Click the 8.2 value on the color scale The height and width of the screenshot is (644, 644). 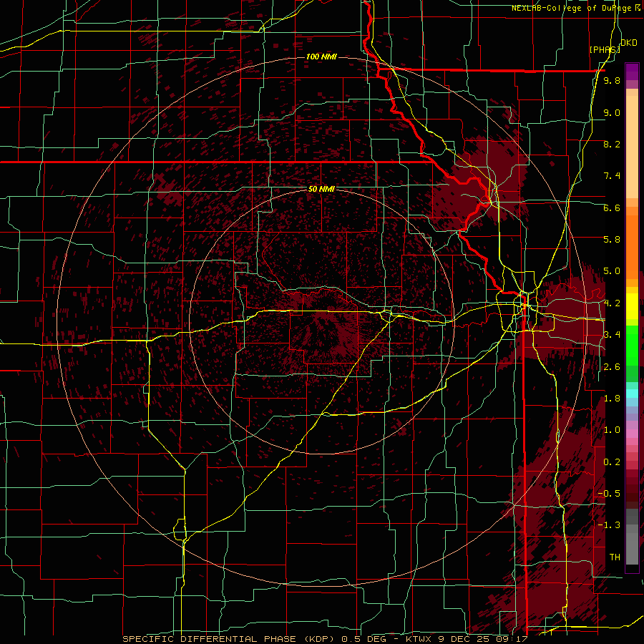612,144
